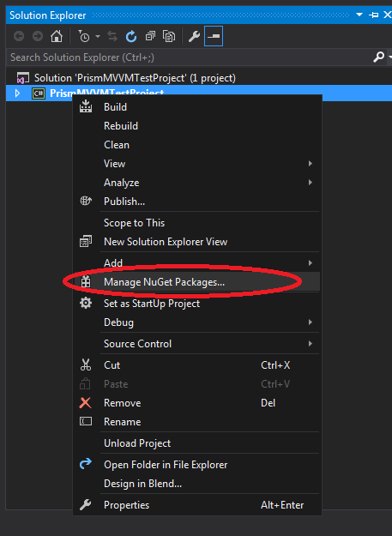Click the Collapse All toolbar icon
Viewport: 392px width, 536px height.
pos(150,36)
